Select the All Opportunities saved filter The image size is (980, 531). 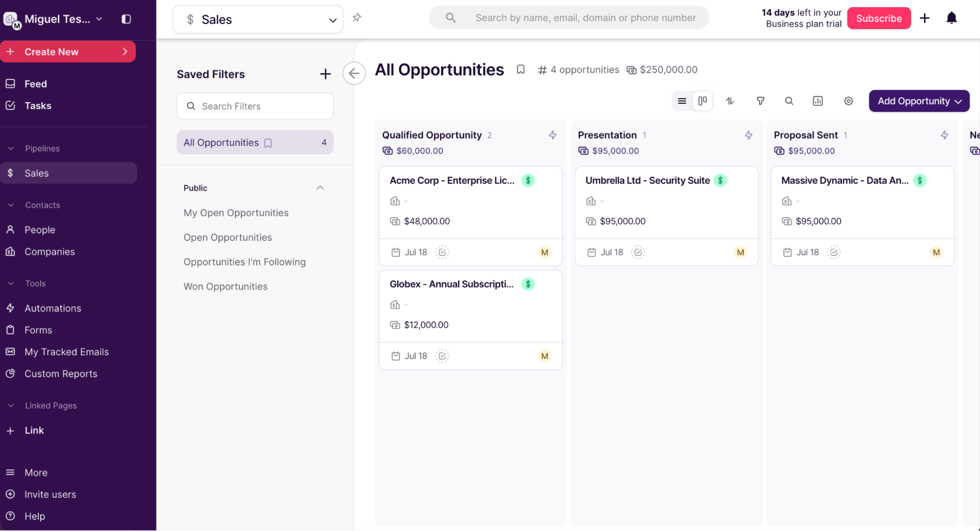[255, 143]
